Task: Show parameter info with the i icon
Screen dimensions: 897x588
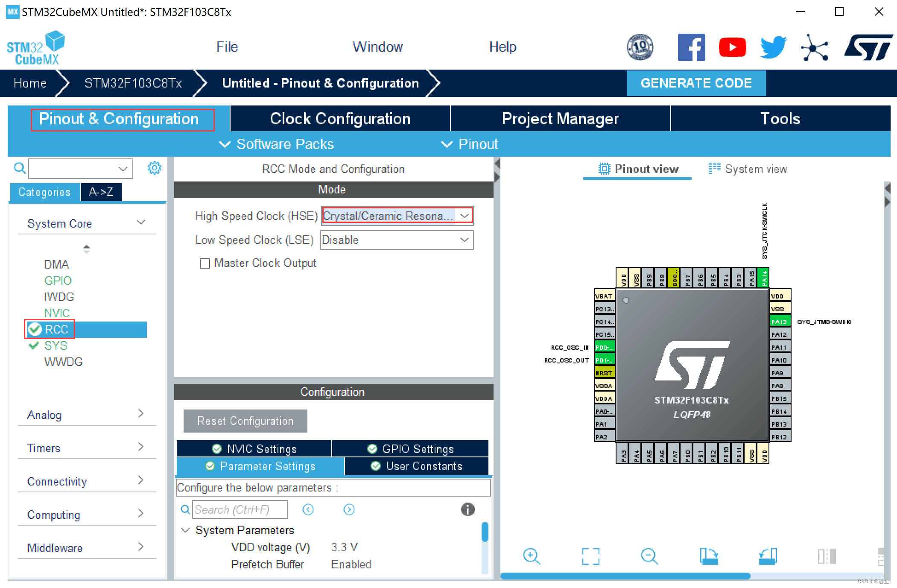Action: click(x=468, y=509)
